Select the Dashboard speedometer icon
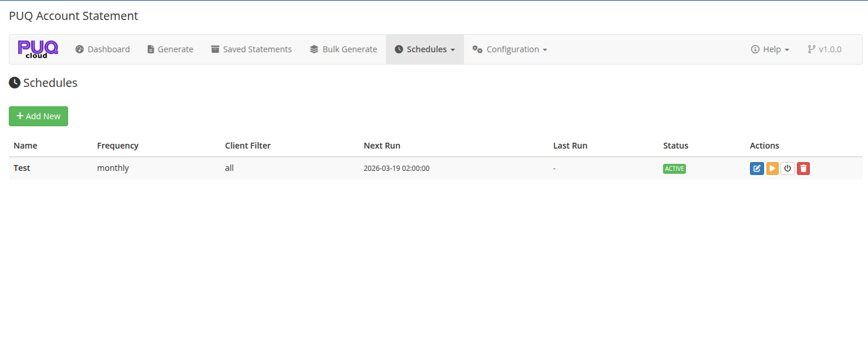 tap(79, 49)
